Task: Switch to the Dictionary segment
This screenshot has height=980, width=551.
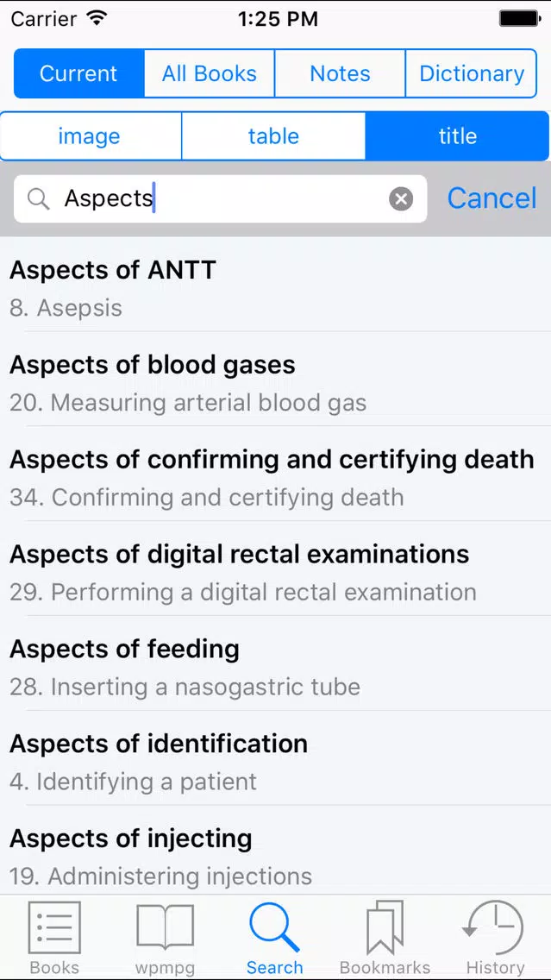Action: pos(471,73)
